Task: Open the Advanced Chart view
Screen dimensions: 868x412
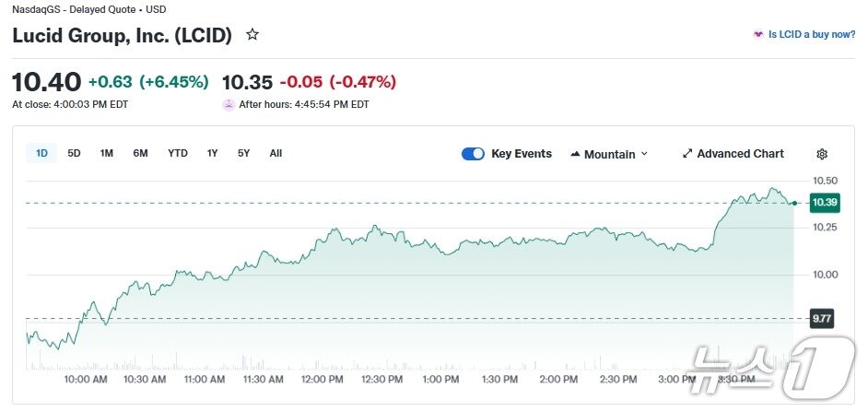Action: [740, 154]
